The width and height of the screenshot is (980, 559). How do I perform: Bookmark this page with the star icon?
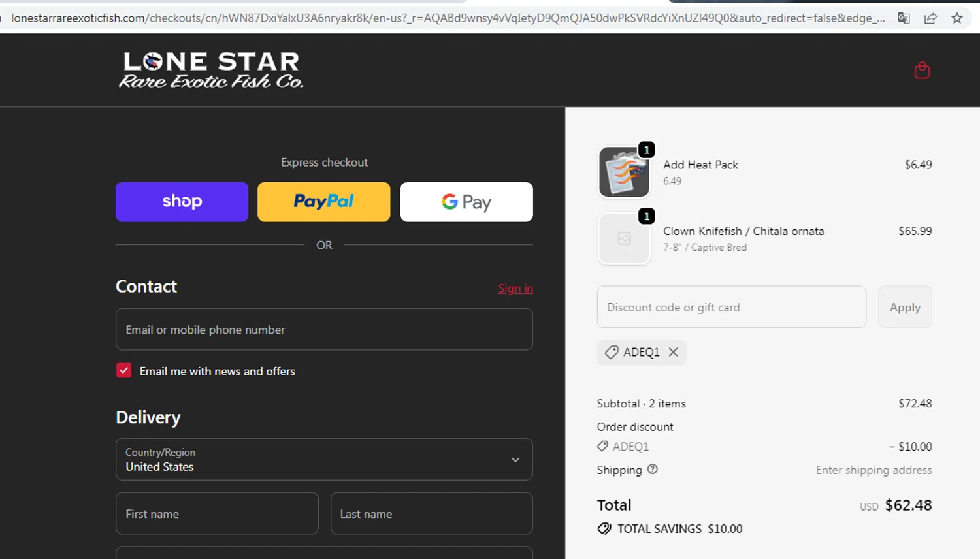(x=957, y=18)
